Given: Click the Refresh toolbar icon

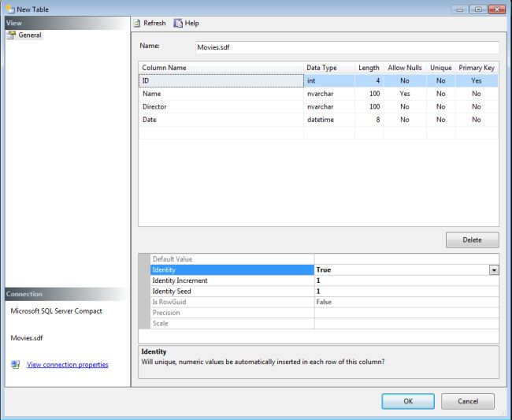Looking at the screenshot, I should 137,23.
